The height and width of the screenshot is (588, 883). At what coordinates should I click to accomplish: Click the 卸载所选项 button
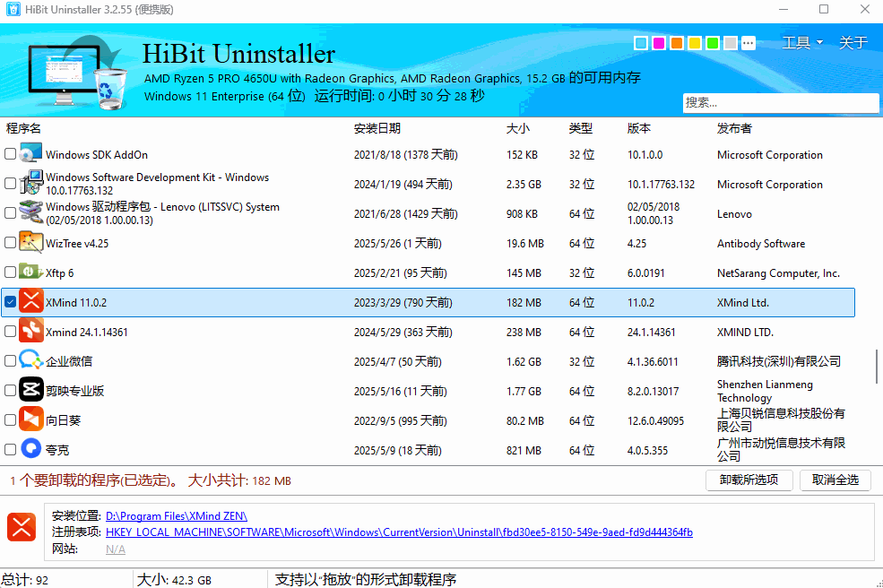pos(749,480)
